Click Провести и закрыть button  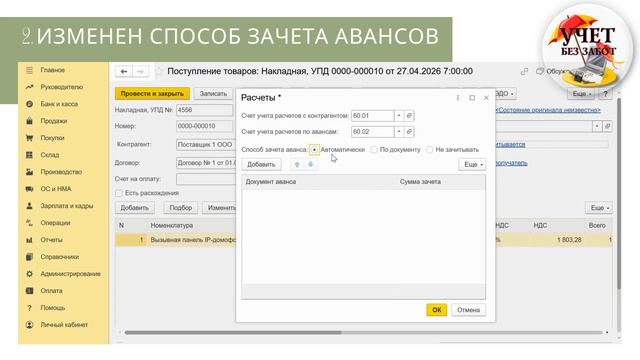click(152, 94)
